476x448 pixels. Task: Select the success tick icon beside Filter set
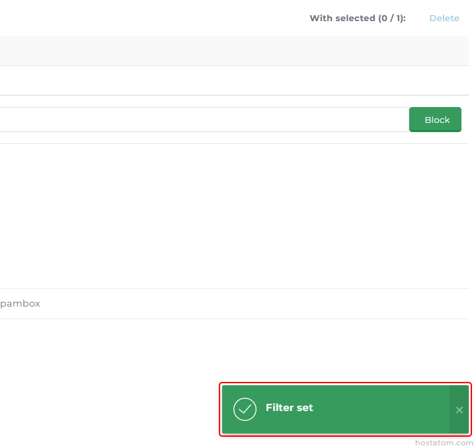tap(245, 409)
